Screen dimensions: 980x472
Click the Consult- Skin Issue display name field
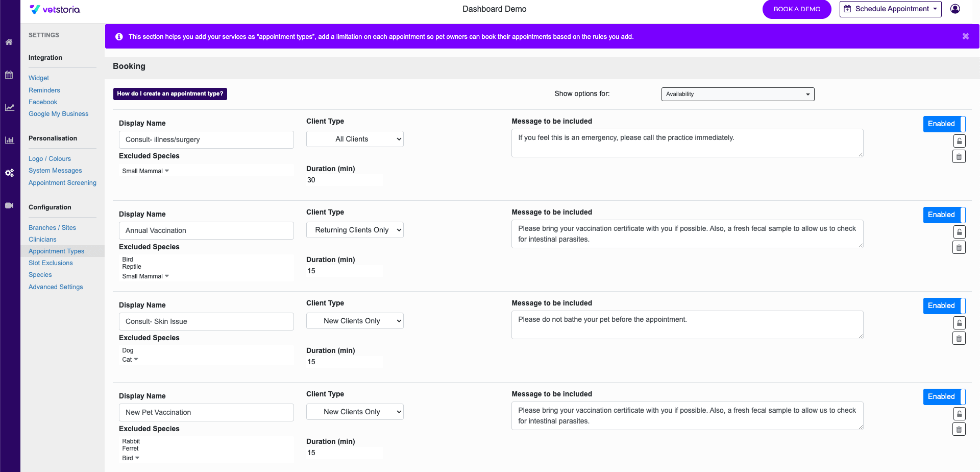tap(206, 322)
